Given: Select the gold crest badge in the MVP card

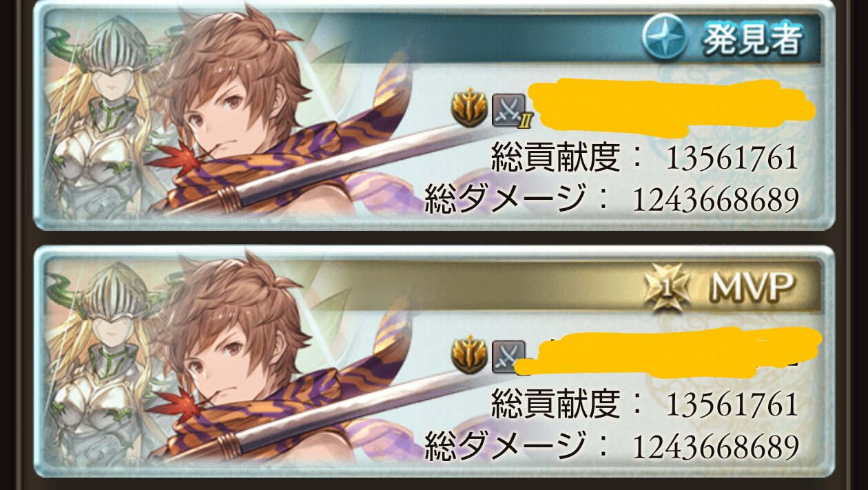Looking at the screenshot, I should click(468, 354).
